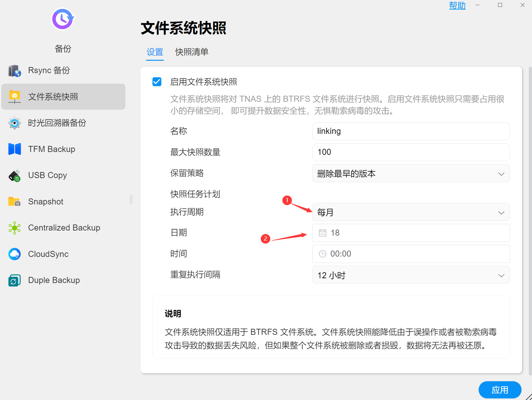Open the Snapshot folder icon

15,202
